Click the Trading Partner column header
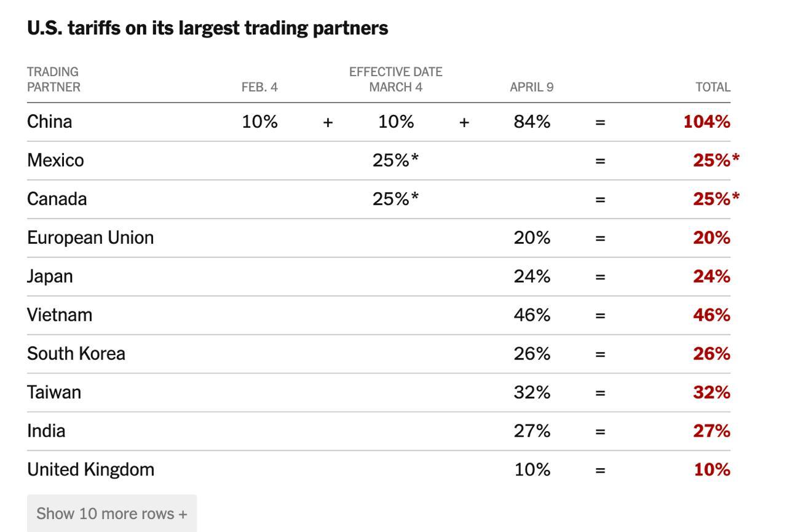The image size is (787, 532). click(x=53, y=80)
